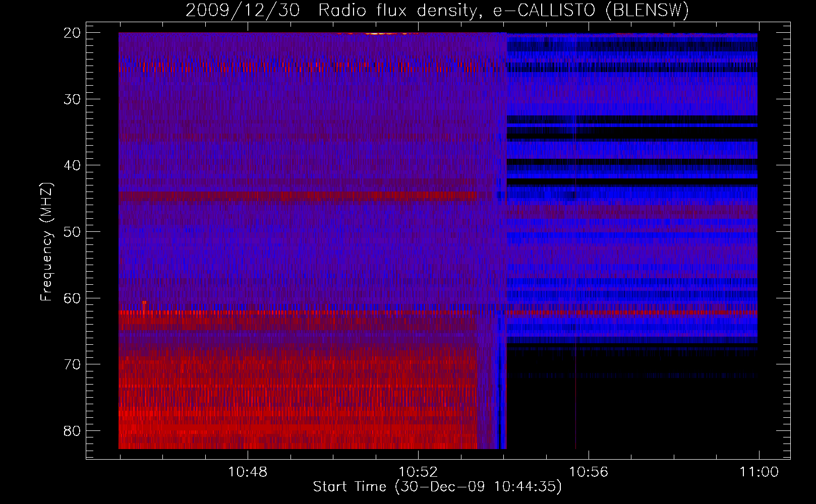816x504 pixels.
Task: Click the '70' frequency tick label
Action: [72, 364]
